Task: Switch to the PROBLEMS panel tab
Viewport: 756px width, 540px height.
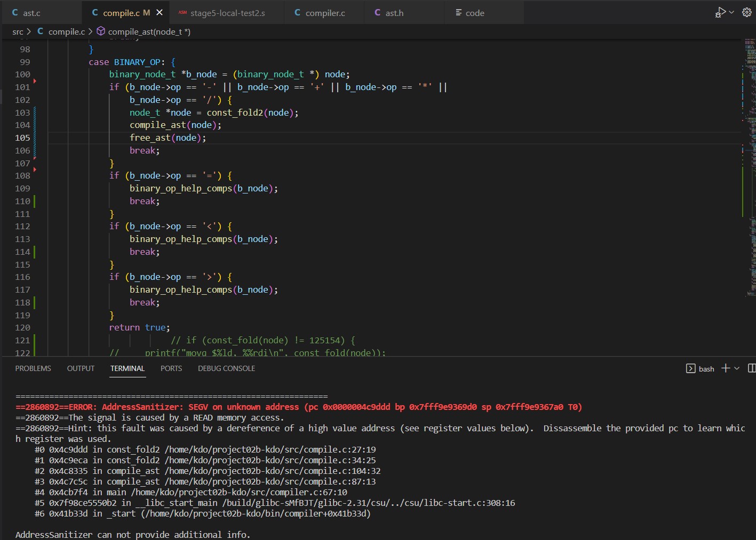Action: click(x=33, y=368)
